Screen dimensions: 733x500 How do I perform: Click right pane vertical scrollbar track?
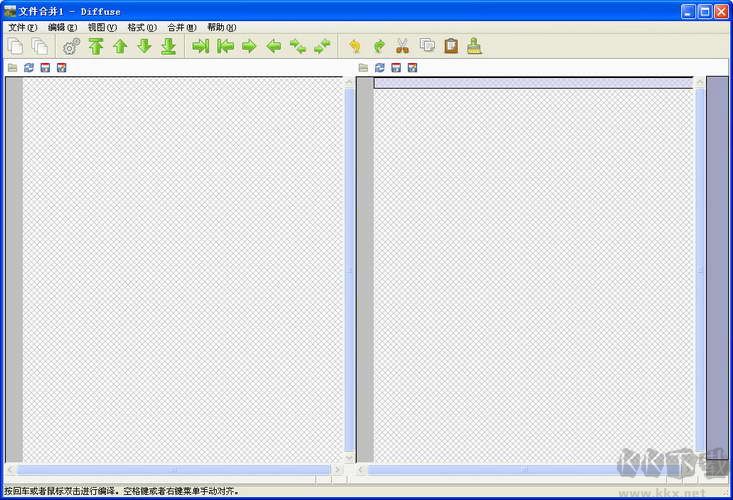click(700, 270)
